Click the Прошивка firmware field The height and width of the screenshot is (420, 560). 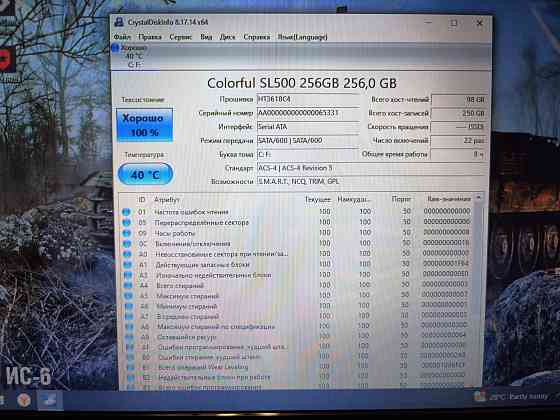308,99
